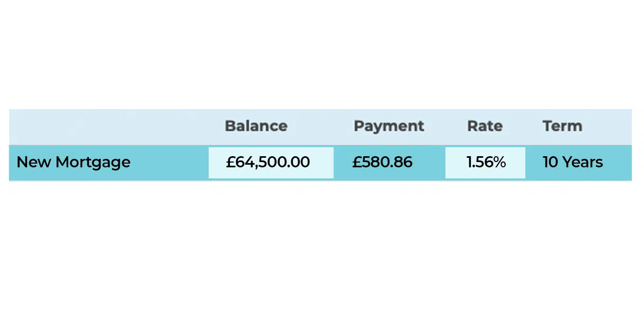
Task: Place cursor before 1.56 in rate field
Action: [466, 162]
